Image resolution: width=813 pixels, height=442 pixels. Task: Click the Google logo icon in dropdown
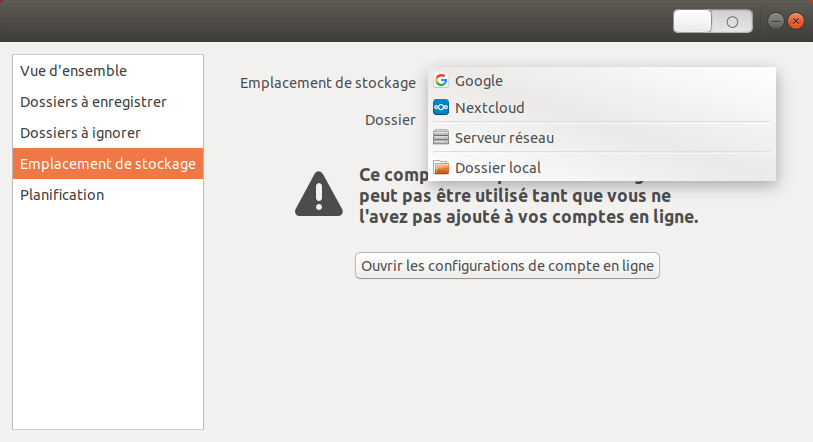pos(441,81)
